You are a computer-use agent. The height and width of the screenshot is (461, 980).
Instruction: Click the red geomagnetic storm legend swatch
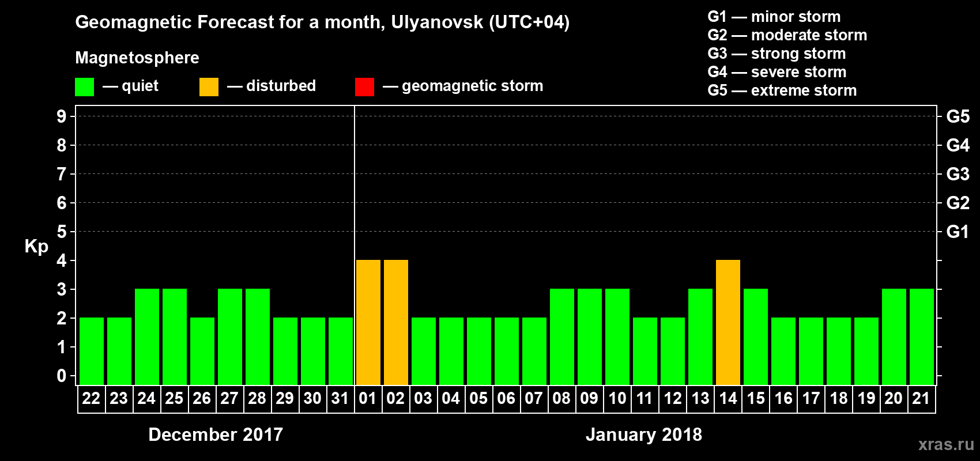pyautogui.click(x=364, y=87)
